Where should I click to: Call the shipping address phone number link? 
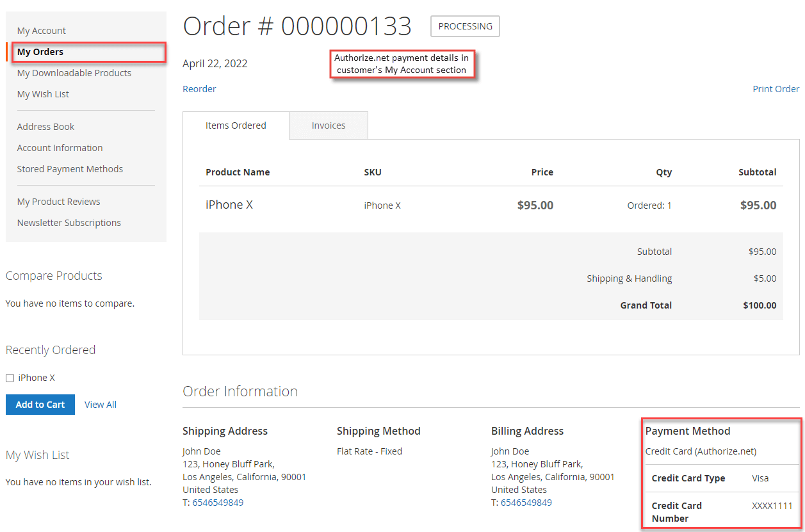point(218,502)
